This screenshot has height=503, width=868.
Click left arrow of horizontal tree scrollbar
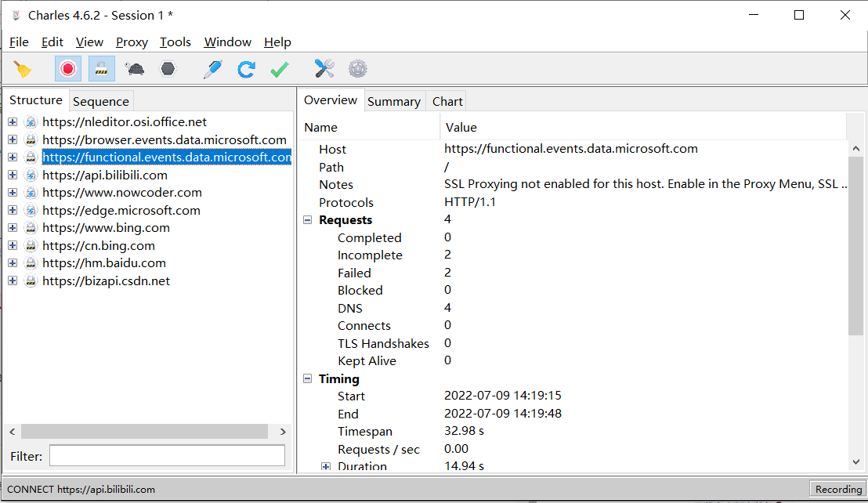coord(13,431)
